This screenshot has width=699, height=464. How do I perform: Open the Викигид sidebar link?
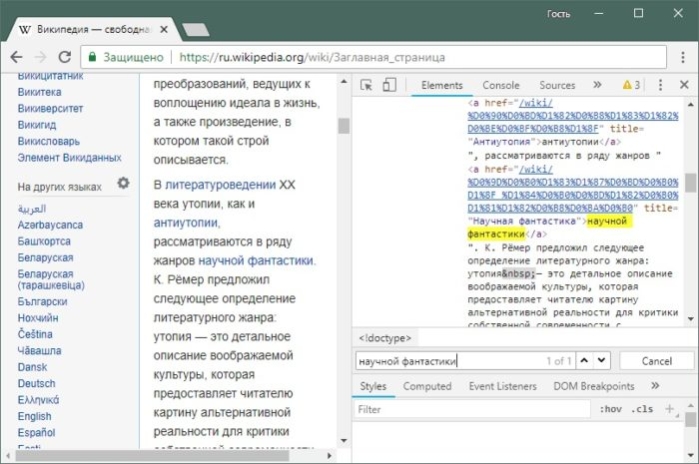pos(37,125)
